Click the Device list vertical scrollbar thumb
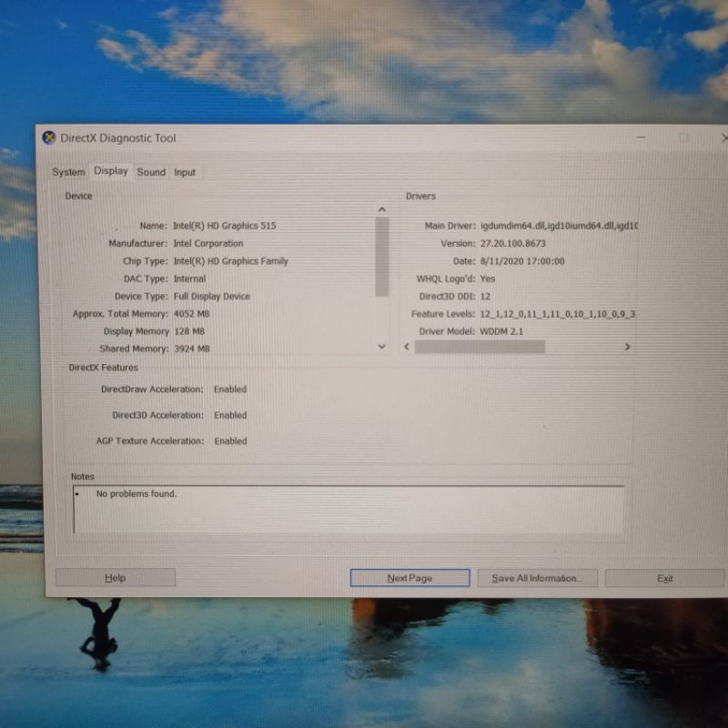 [x=381, y=257]
